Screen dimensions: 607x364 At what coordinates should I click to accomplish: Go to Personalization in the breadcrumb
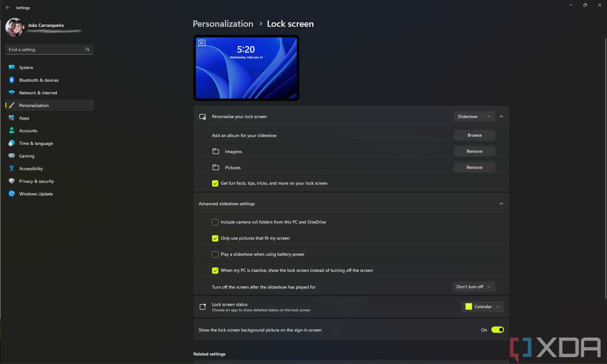coord(223,24)
